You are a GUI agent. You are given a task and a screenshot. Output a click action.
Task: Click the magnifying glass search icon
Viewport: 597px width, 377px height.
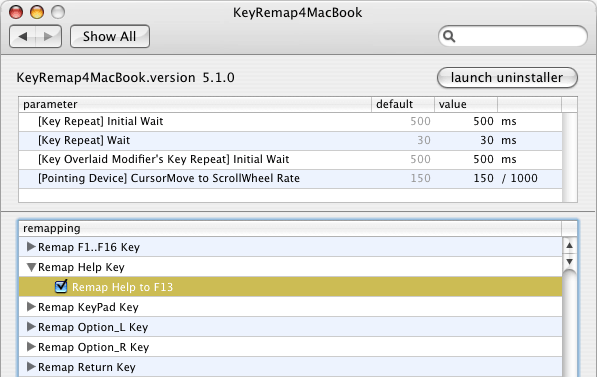click(x=449, y=37)
